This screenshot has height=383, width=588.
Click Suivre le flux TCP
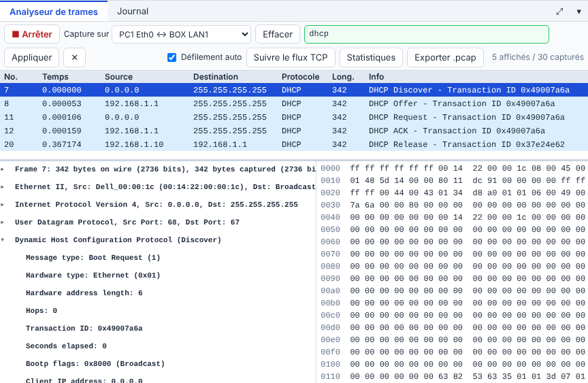(x=291, y=57)
